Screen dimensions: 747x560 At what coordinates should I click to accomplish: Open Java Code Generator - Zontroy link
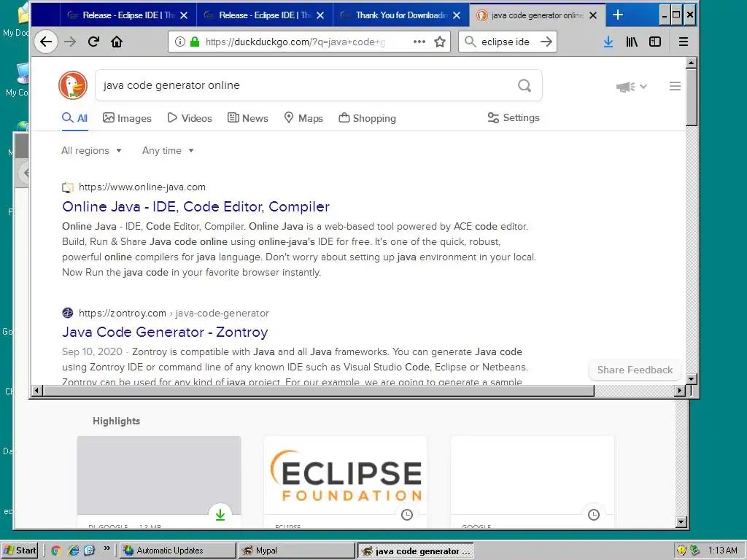tap(165, 332)
